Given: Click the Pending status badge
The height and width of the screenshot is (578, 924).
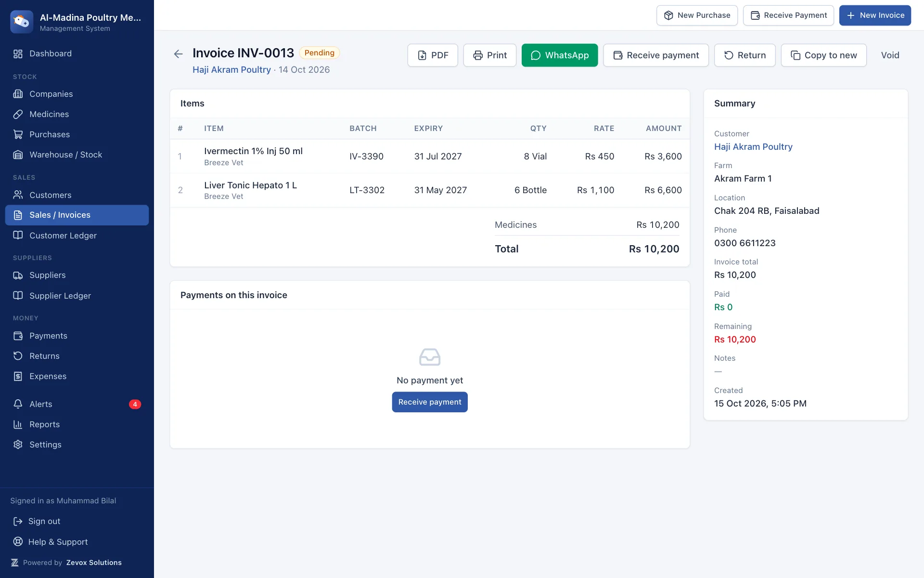Looking at the screenshot, I should (319, 53).
